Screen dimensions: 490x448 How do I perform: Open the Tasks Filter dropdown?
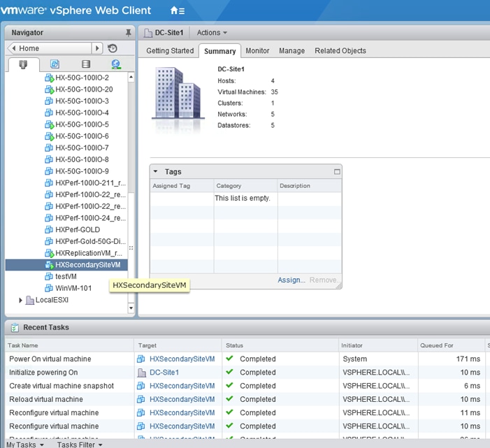tap(80, 445)
